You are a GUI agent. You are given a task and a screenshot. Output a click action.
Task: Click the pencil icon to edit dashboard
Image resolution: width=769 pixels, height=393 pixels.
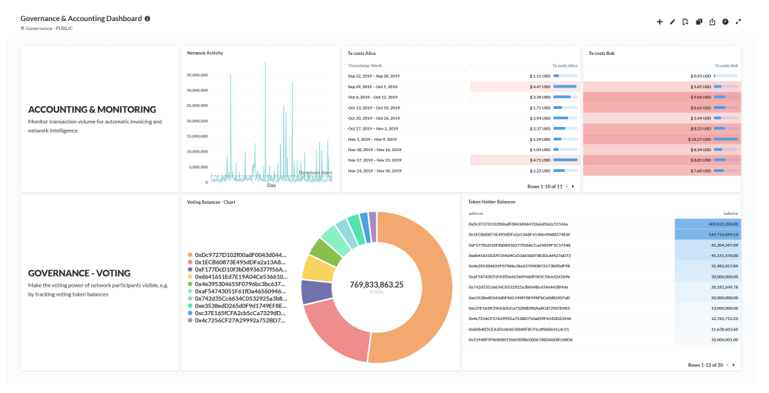click(x=672, y=22)
